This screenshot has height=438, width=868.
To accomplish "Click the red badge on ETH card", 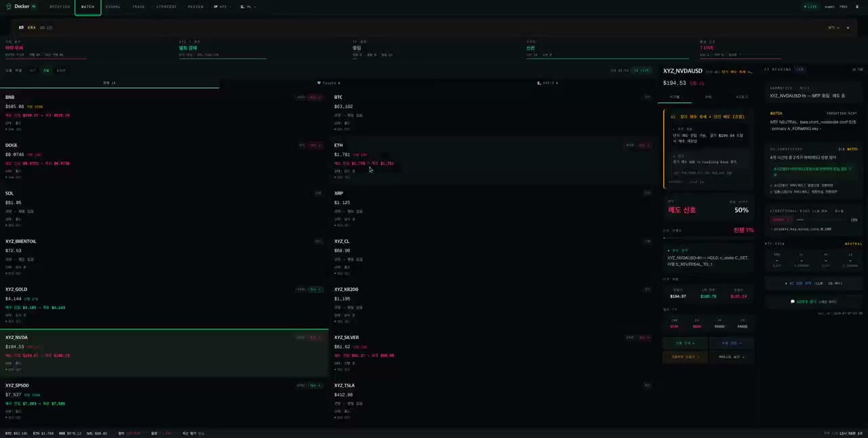I will pos(644,145).
